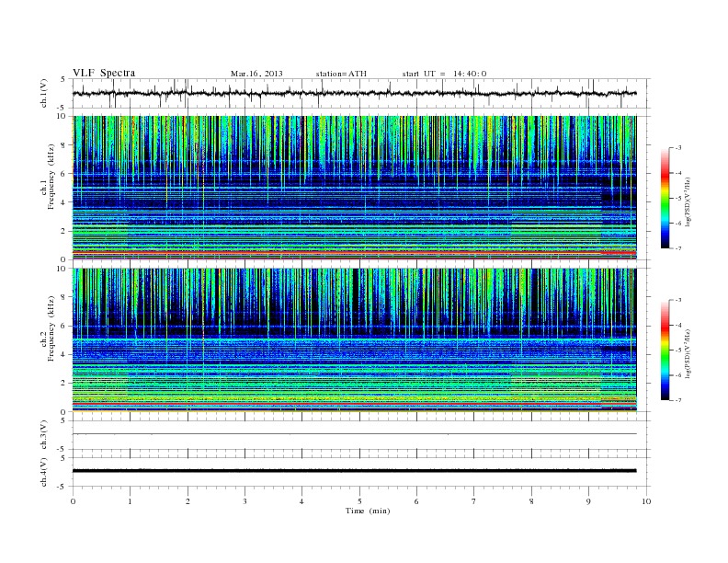Click the "VLF Spectra" plot title
728x563 pixels.
[104, 73]
